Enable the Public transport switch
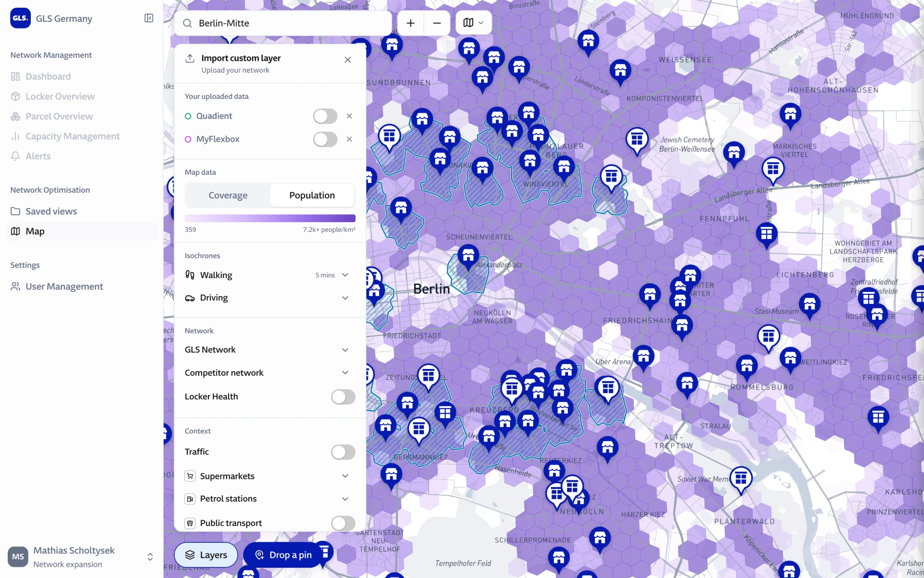 point(343,523)
